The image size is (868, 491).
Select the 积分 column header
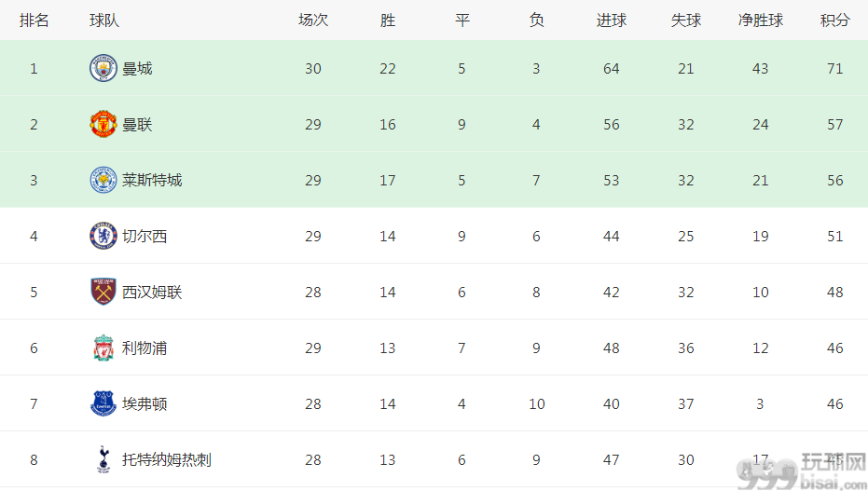pyautogui.click(x=834, y=20)
